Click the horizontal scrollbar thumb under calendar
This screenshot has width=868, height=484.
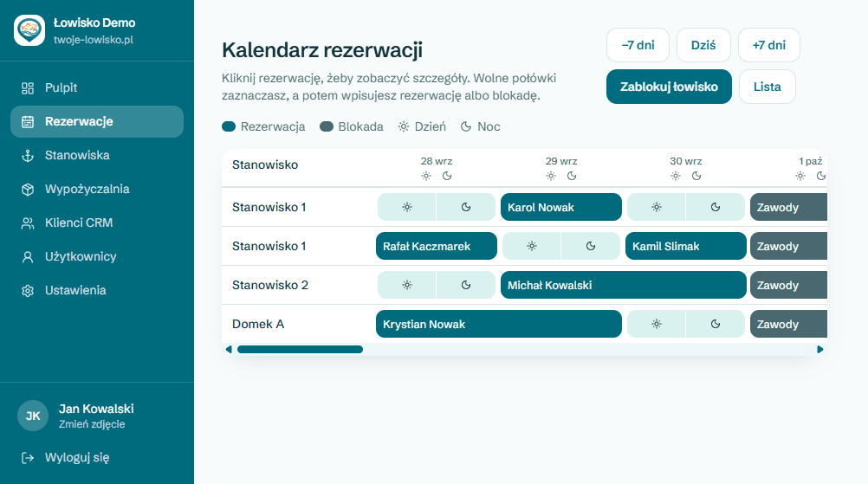300,350
